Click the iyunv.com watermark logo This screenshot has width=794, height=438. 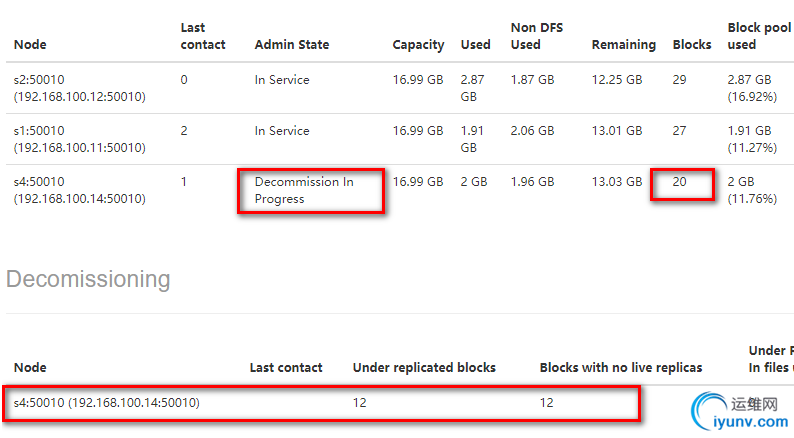(737, 411)
